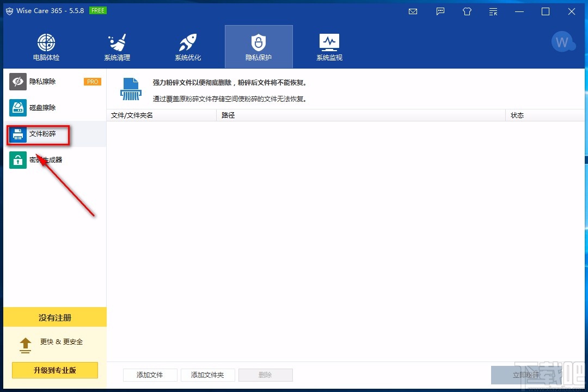Select 磁盘擦除 in the sidebar
This screenshot has width=588, height=392.
[x=55, y=108]
